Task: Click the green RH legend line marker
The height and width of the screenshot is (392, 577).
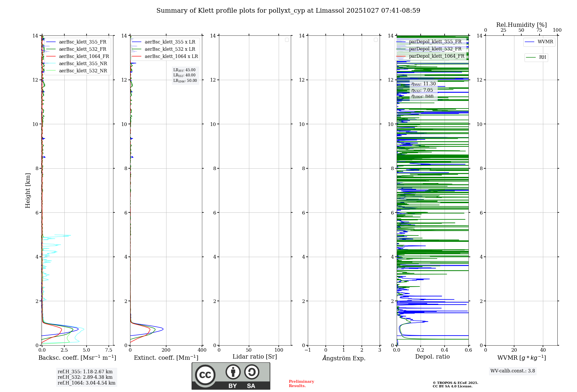Action: pyautogui.click(x=531, y=57)
